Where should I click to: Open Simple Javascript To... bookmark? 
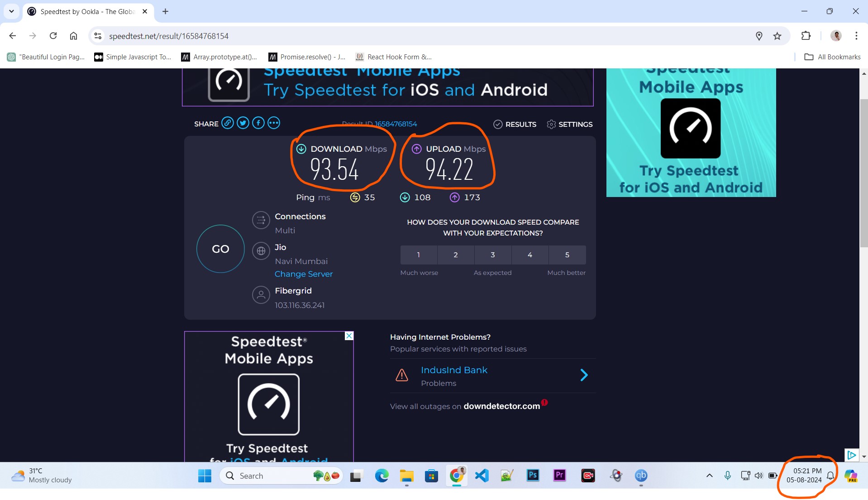click(x=133, y=57)
